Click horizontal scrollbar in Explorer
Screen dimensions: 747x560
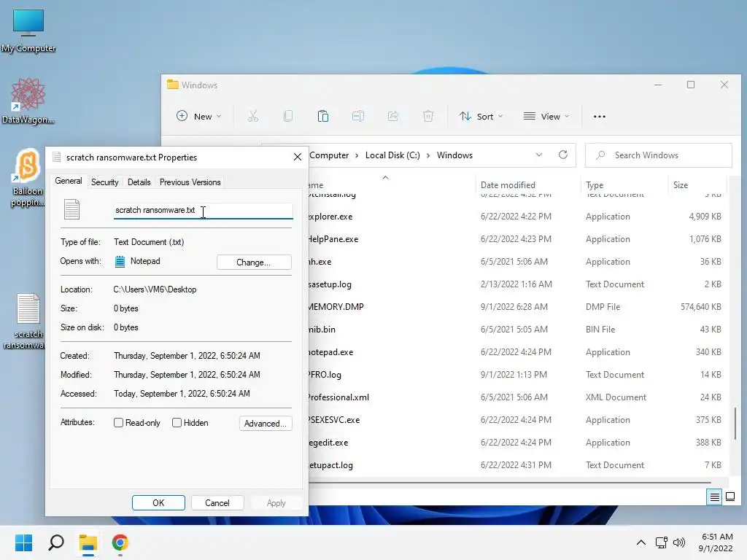(x=510, y=483)
